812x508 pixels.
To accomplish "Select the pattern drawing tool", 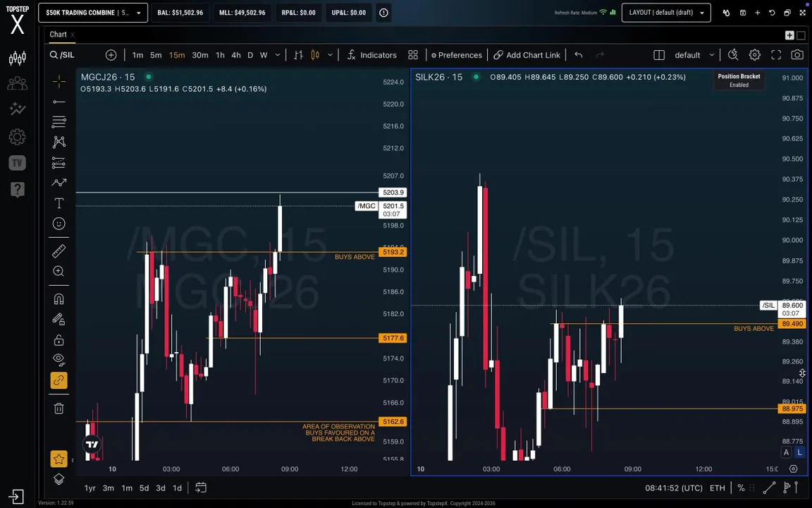I will pos(59,142).
